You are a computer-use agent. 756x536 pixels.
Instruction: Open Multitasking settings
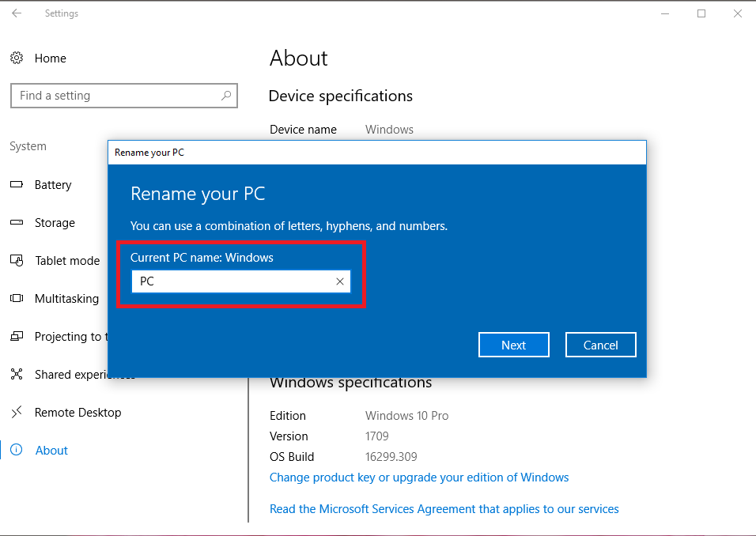point(66,299)
